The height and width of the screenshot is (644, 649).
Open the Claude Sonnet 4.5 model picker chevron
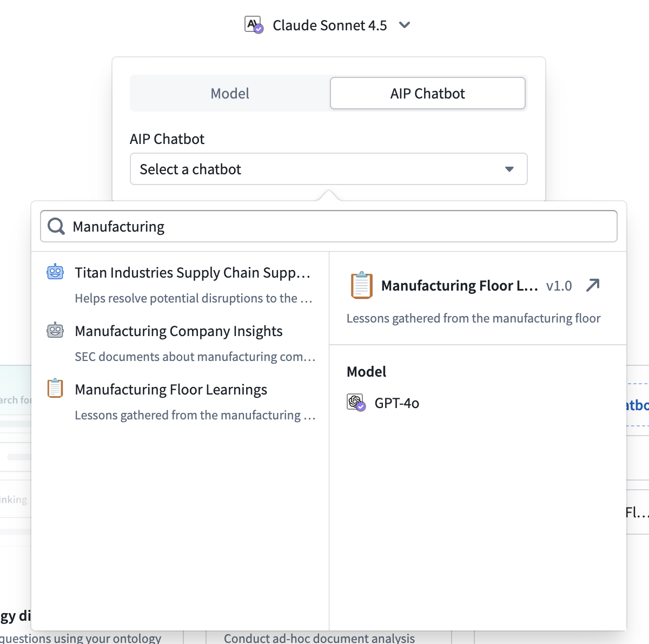tap(403, 25)
